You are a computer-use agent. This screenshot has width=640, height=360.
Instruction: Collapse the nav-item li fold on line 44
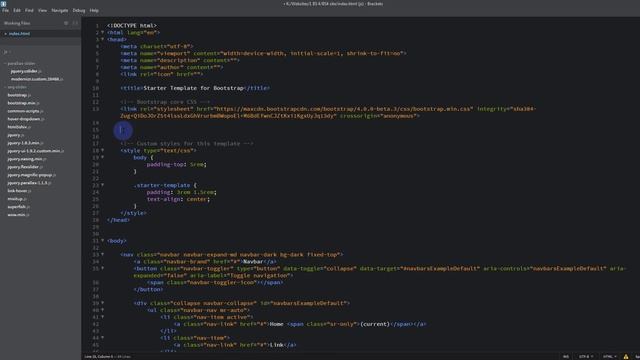pyautogui.click(x=102, y=338)
